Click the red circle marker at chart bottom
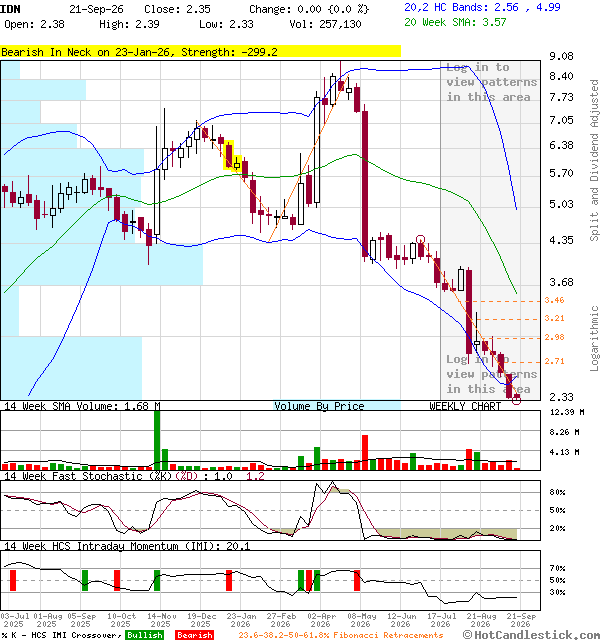 point(516,400)
